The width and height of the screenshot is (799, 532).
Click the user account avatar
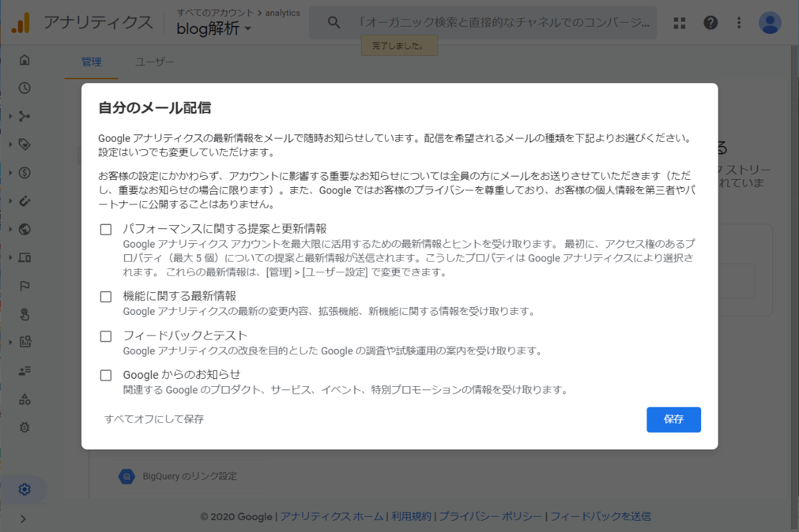[770, 23]
